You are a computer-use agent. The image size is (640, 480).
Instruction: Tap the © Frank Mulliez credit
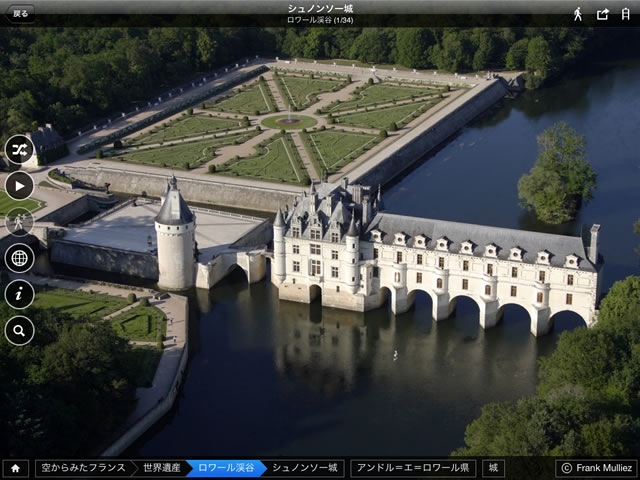[x=596, y=468]
